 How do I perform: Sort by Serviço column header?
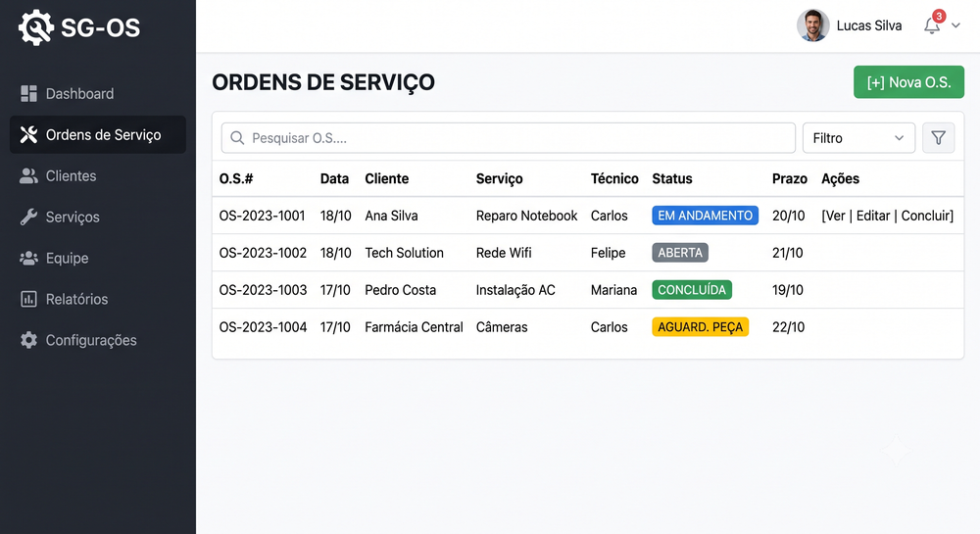click(499, 178)
